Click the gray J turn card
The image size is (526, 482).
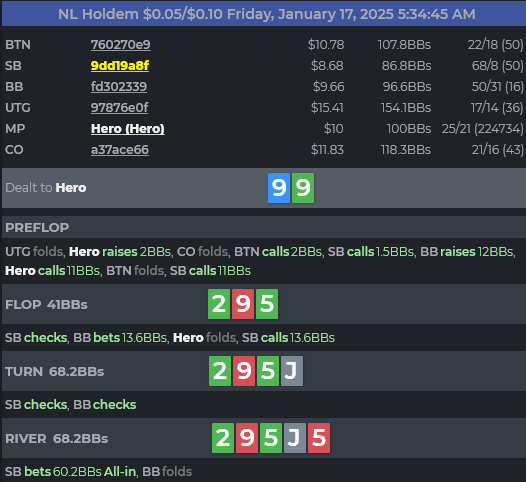tap(292, 371)
